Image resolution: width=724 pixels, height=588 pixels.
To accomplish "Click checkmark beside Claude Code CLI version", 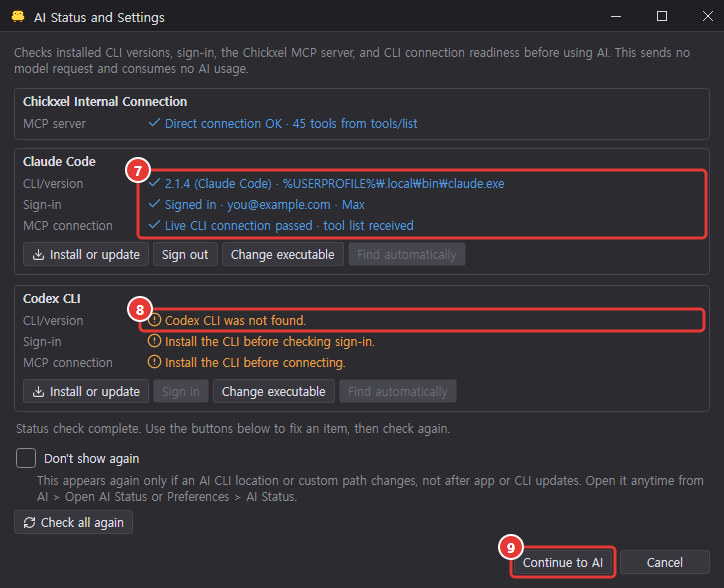I will coord(154,183).
